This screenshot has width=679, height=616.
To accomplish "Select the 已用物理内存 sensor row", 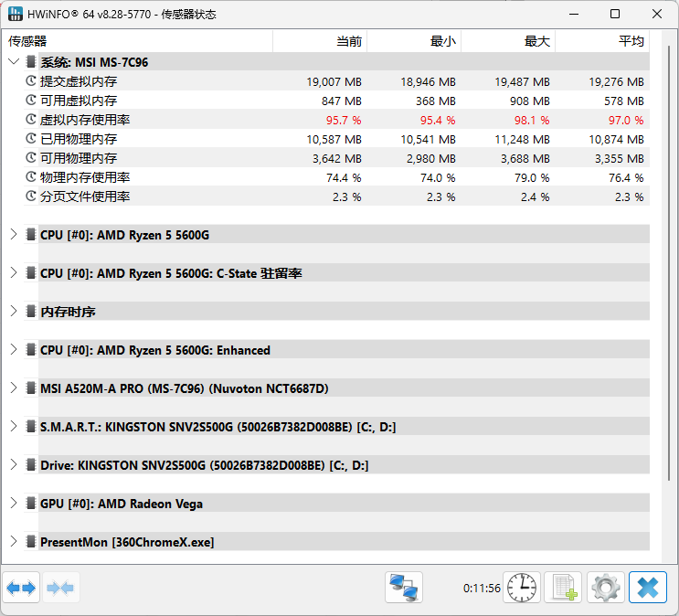I will coord(336,139).
